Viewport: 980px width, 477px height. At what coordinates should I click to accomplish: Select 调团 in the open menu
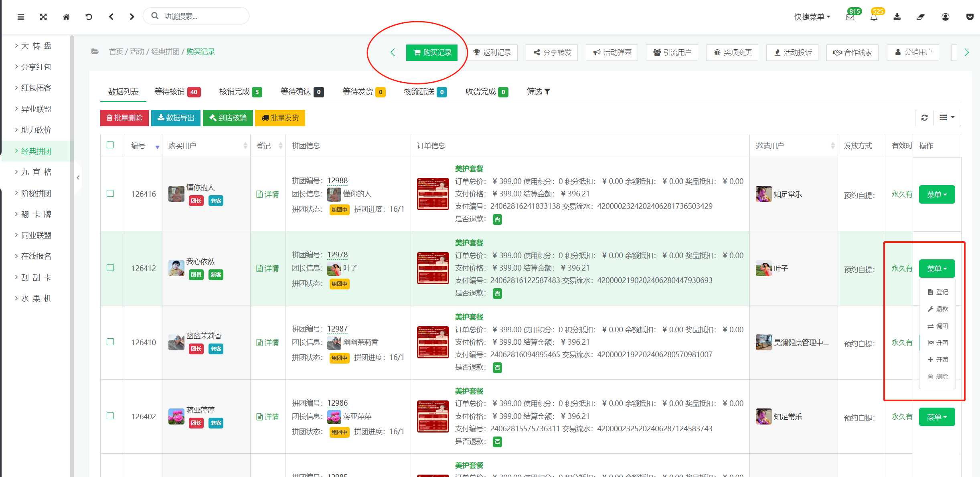[937, 326]
